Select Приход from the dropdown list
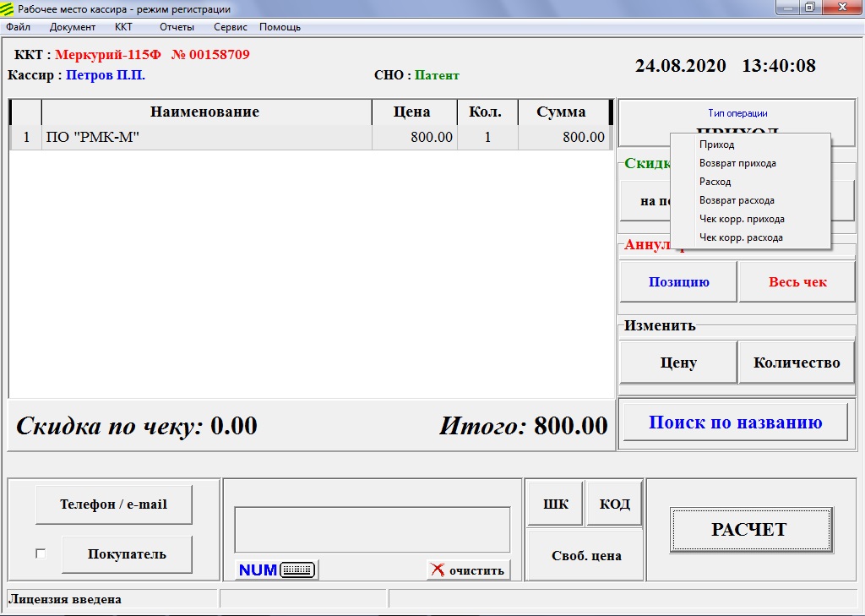 point(717,144)
